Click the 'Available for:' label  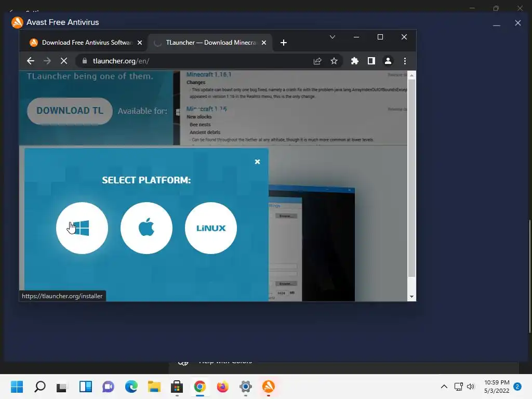point(142,111)
